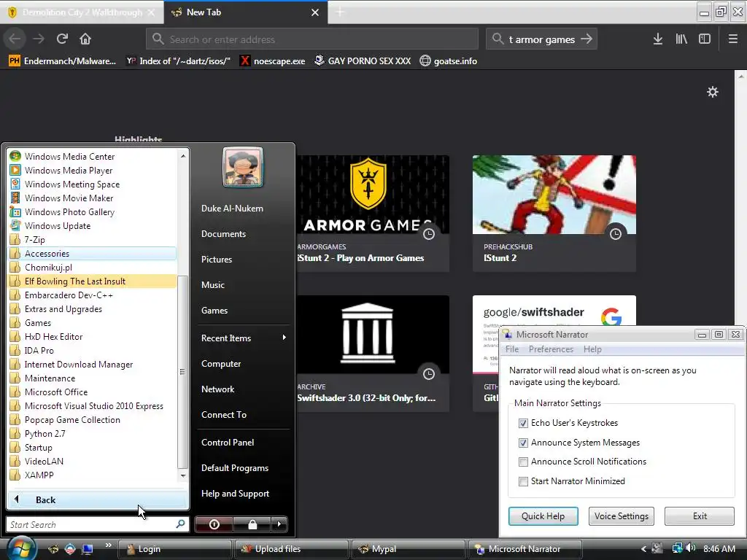
Task: Go to the browser home page icon
Action: 85,39
